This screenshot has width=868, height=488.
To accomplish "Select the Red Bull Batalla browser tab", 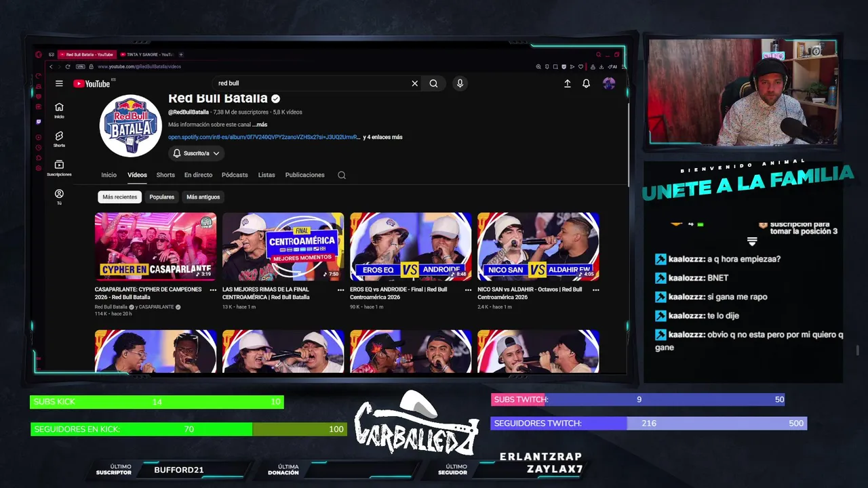I will tap(87, 54).
